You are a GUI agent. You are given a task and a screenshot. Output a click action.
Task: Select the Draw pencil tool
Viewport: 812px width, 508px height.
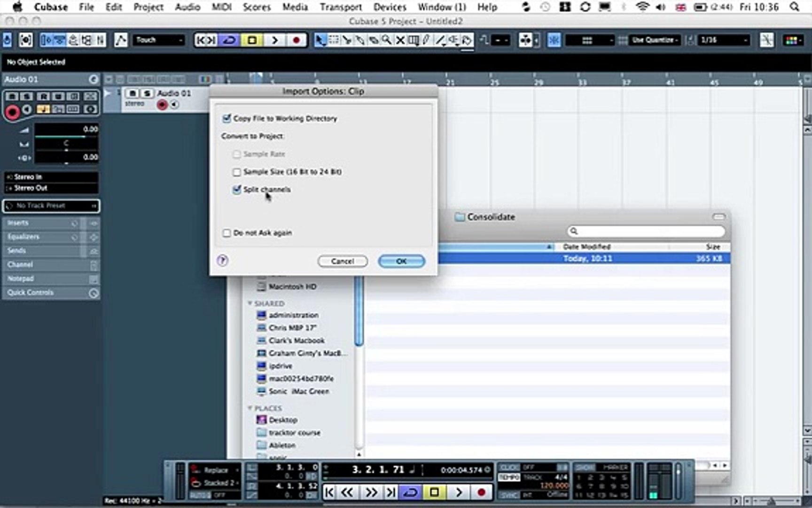tap(426, 40)
